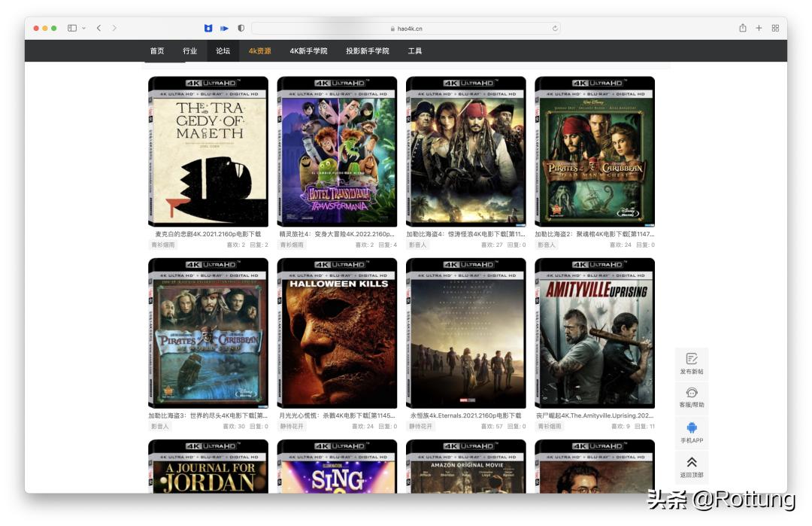The width and height of the screenshot is (812, 526).
Task: Select the 4k资源 navigation tab
Action: (259, 50)
